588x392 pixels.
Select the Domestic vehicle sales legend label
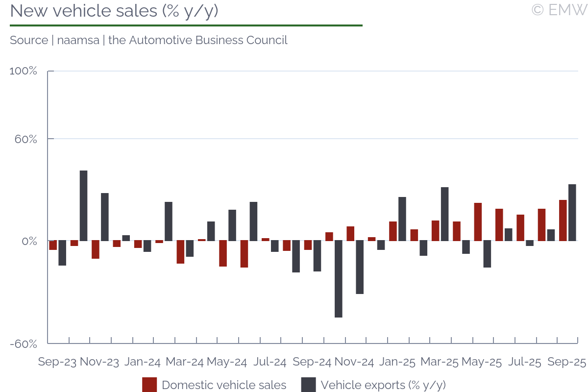[x=224, y=385]
